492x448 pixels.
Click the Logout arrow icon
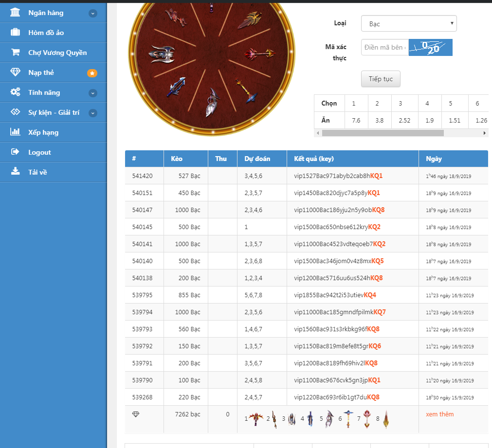point(15,152)
